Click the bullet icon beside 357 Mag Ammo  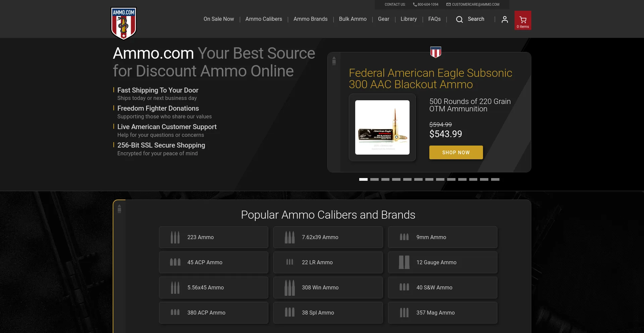pyautogui.click(x=404, y=313)
